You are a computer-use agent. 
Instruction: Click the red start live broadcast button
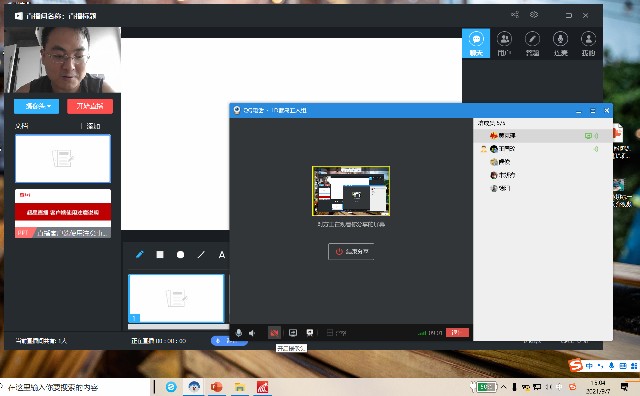tap(90, 106)
